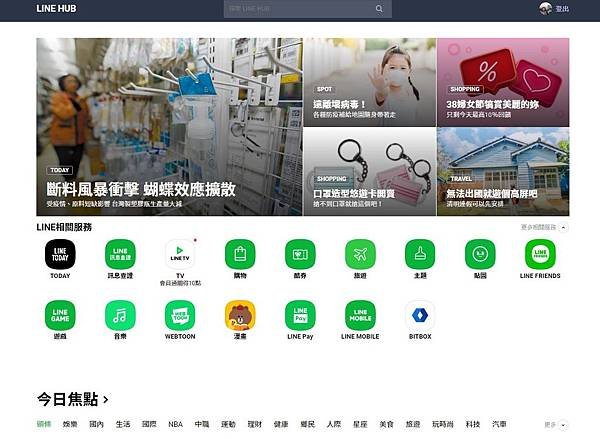Viewport: 600px width, 439px height.
Task: Click the 登出 logout link
Action: click(562, 9)
